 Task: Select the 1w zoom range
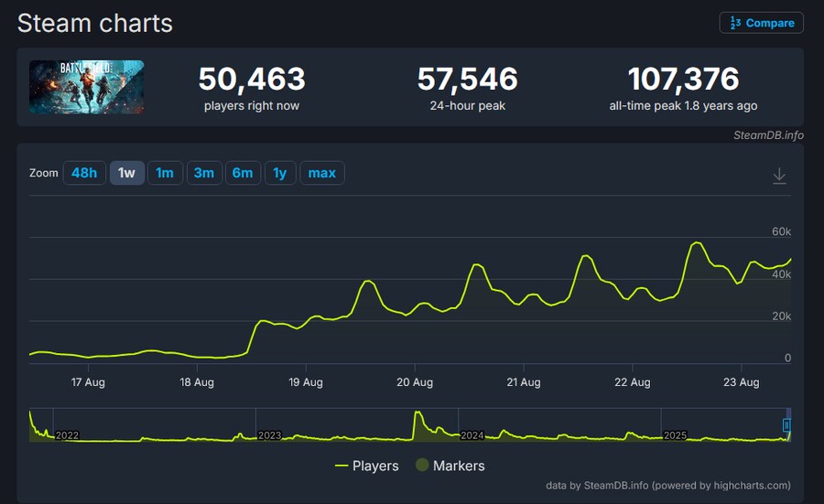[126, 173]
